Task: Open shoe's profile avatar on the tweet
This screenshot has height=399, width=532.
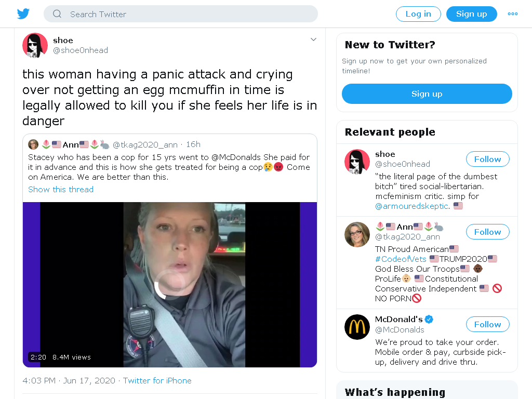Action: tap(35, 46)
